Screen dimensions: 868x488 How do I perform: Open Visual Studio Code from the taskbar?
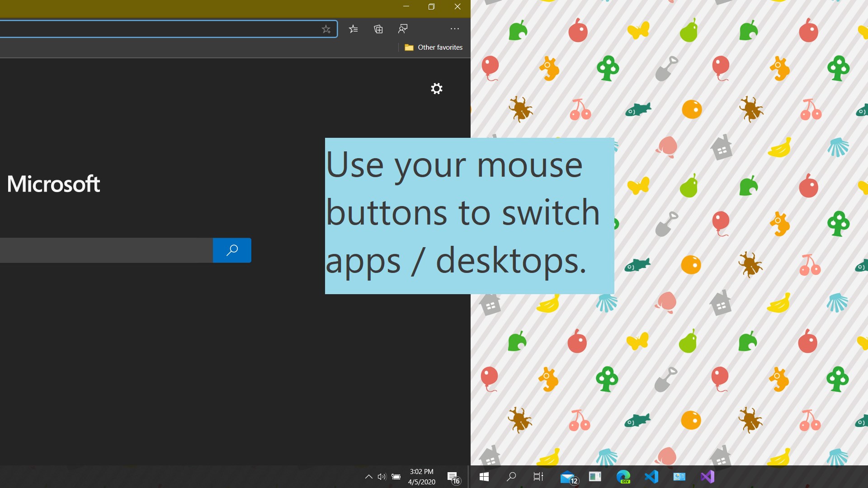[x=651, y=477]
